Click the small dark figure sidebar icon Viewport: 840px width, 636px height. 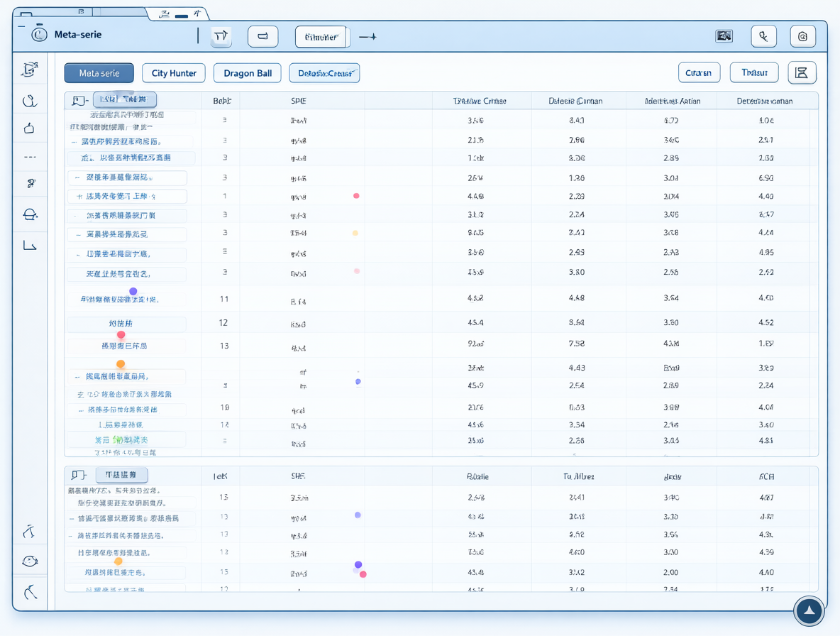(31, 183)
